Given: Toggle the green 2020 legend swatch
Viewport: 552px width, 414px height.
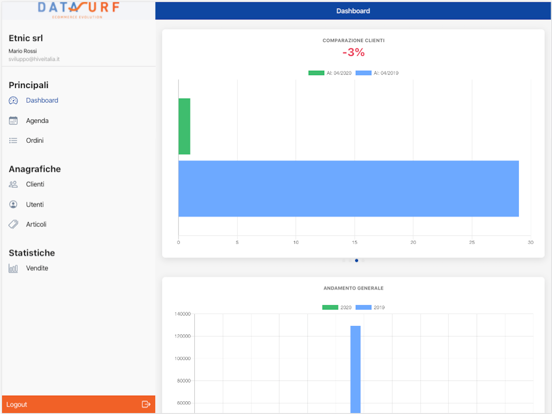Looking at the screenshot, I should 330,307.
